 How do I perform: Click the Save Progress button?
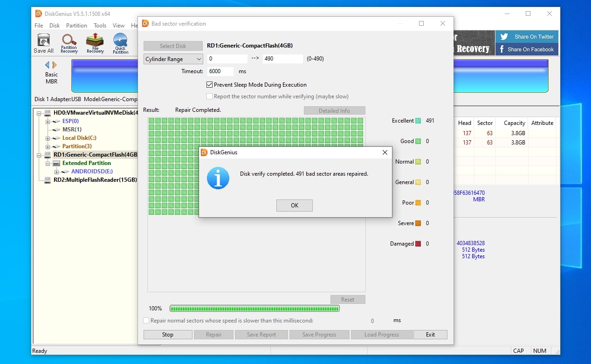click(x=319, y=335)
